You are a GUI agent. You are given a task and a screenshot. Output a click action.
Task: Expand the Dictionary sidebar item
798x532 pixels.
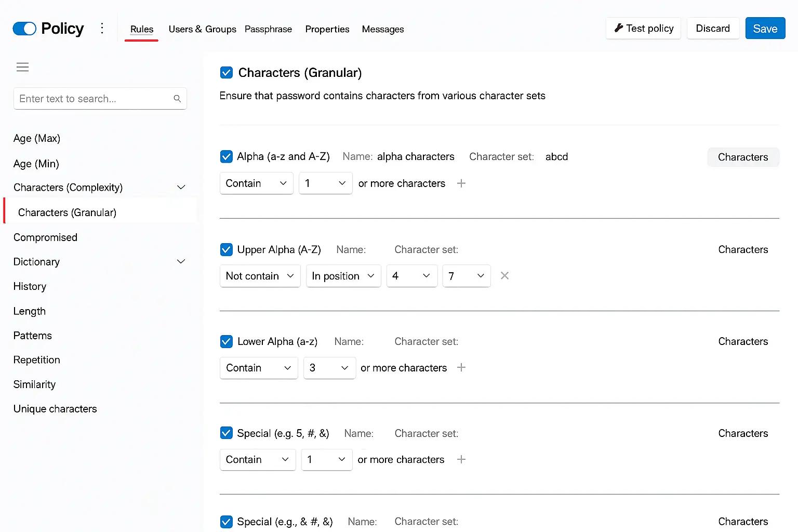coord(181,261)
